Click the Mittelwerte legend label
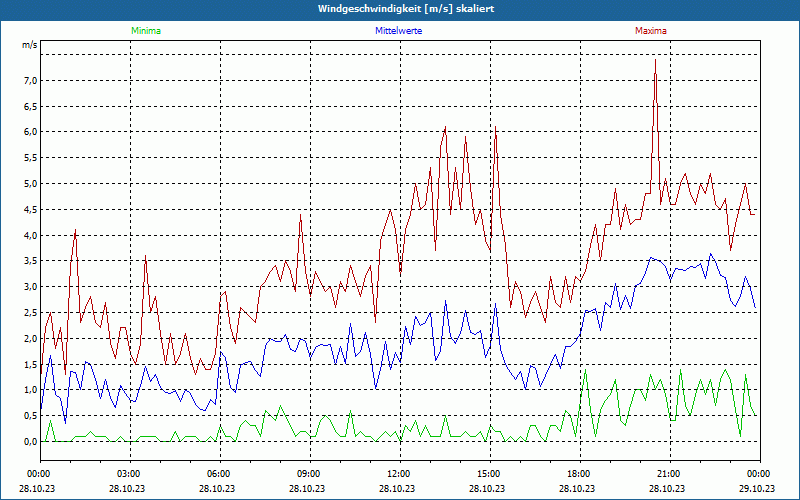The width and height of the screenshot is (800, 500). (x=398, y=31)
